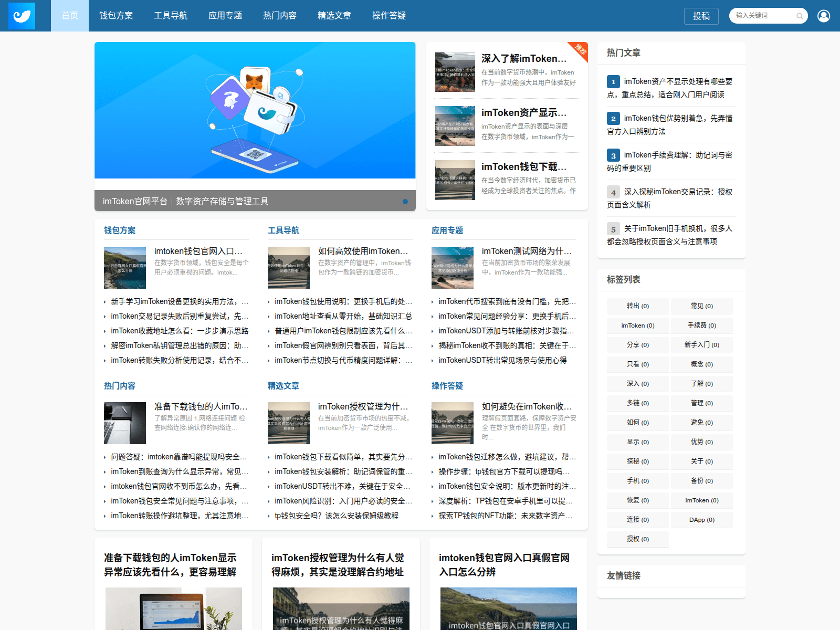This screenshot has height=630, width=840.
Task: Focus the keyword search input field
Action: 763,16
